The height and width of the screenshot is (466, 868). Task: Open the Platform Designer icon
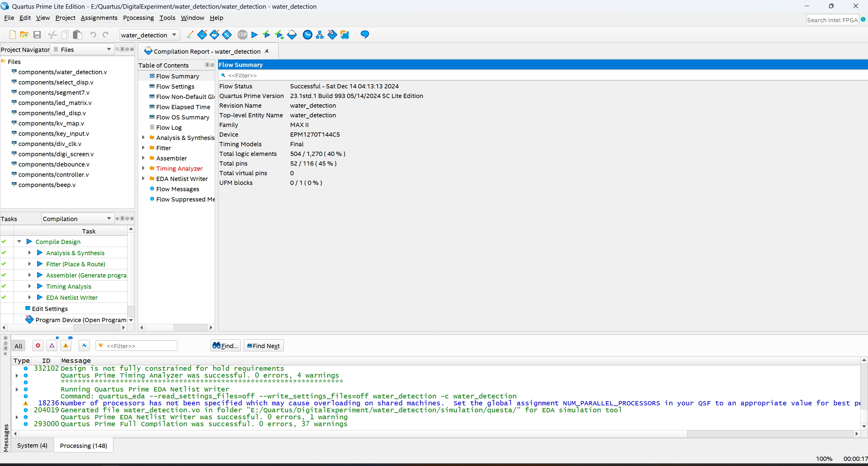345,35
